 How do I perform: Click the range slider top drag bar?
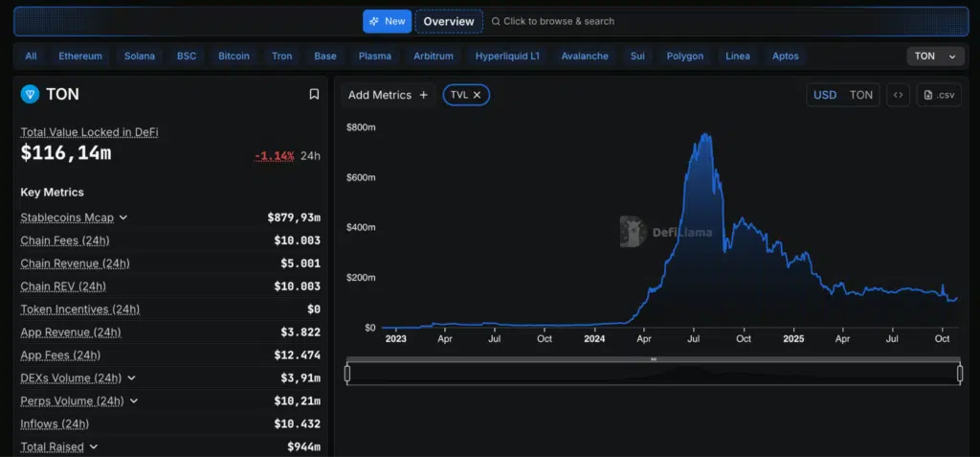click(x=653, y=359)
